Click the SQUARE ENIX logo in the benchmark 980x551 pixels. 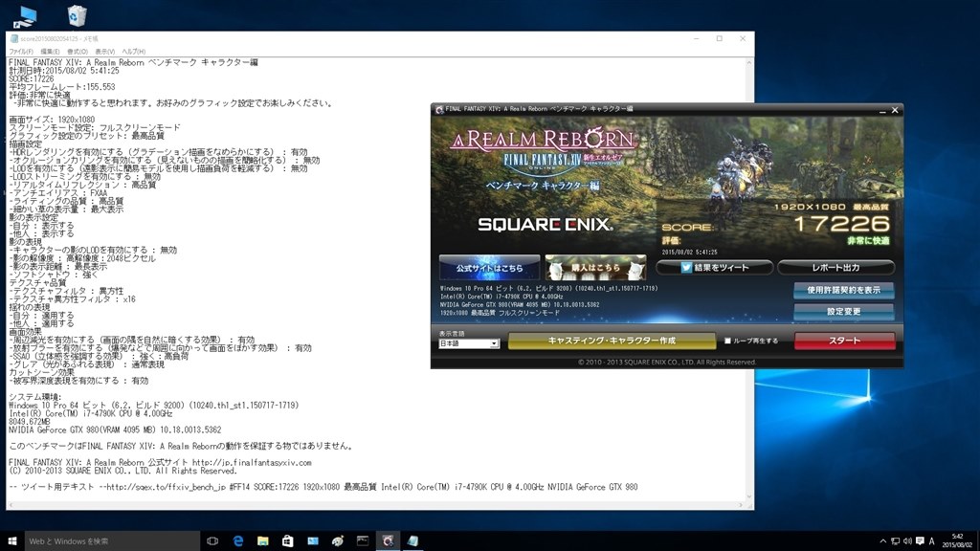tap(545, 224)
